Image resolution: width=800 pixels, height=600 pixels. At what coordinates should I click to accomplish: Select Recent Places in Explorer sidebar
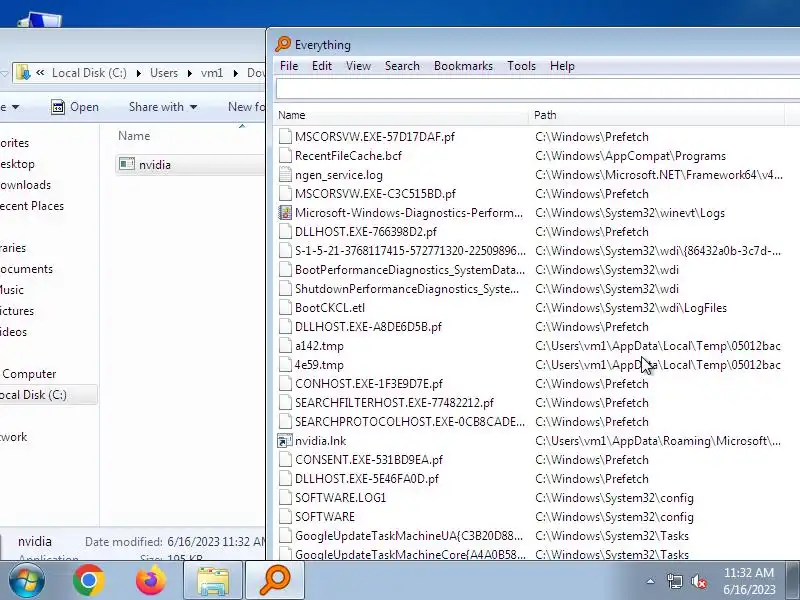(x=32, y=206)
